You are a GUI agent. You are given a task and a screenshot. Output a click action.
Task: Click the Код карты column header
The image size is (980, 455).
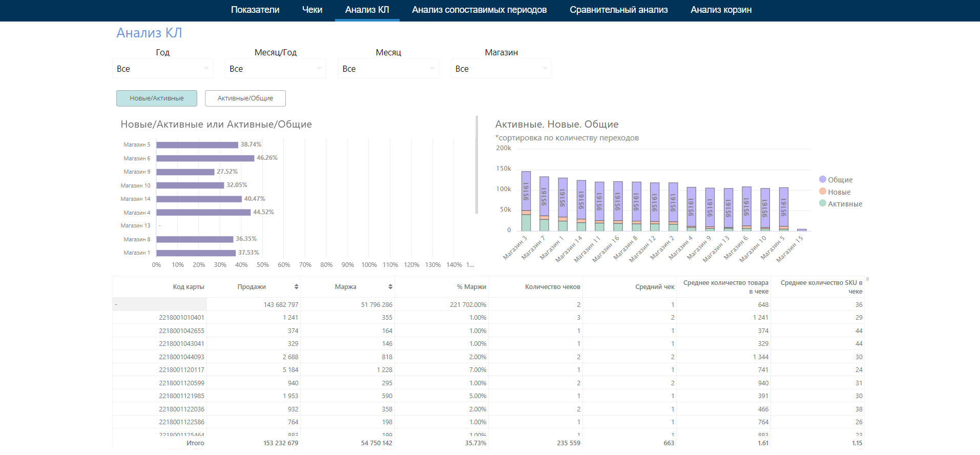click(x=189, y=287)
